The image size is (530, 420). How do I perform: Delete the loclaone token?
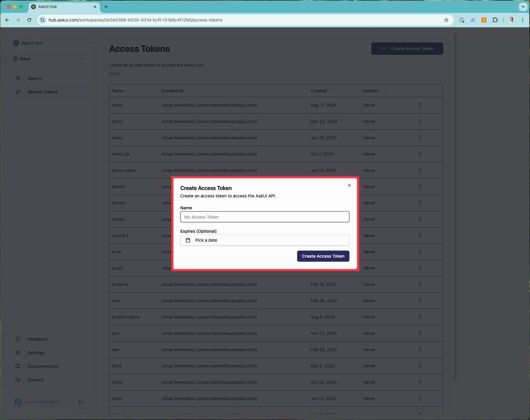pos(420,284)
